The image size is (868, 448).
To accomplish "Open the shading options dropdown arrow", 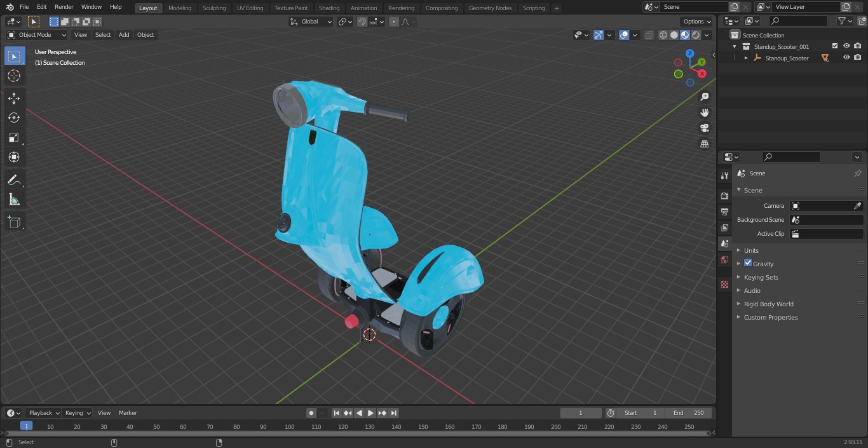I will 707,35.
